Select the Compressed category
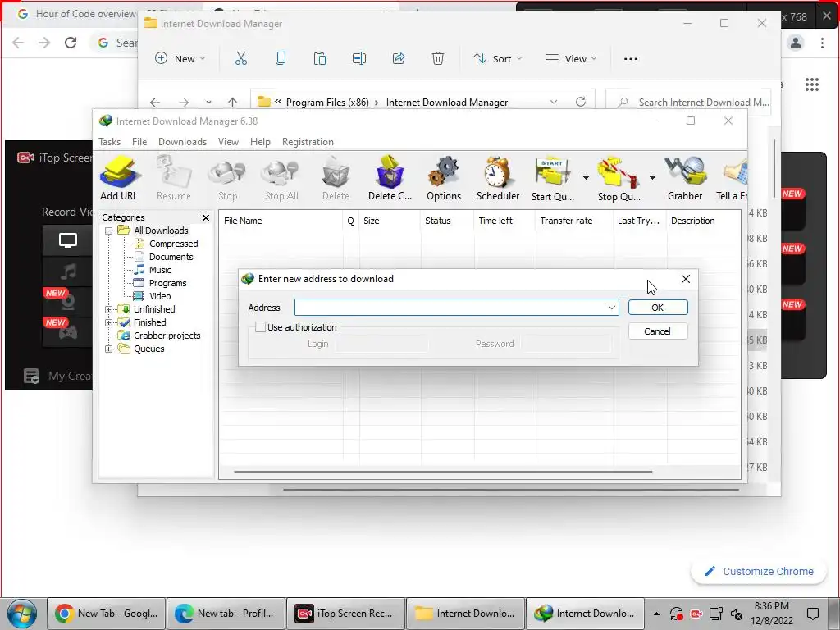The width and height of the screenshot is (840, 630). pyautogui.click(x=173, y=244)
